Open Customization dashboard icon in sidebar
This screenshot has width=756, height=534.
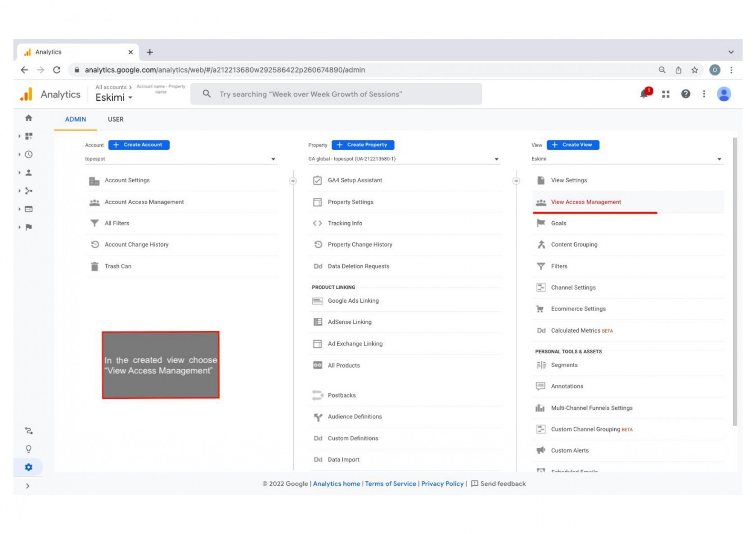29,136
